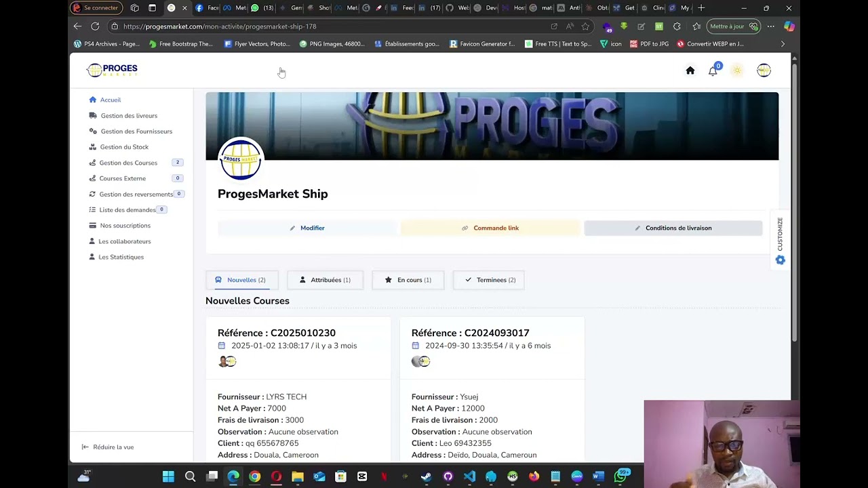Click ProgesMarket Ship round profile picture

pos(241,159)
